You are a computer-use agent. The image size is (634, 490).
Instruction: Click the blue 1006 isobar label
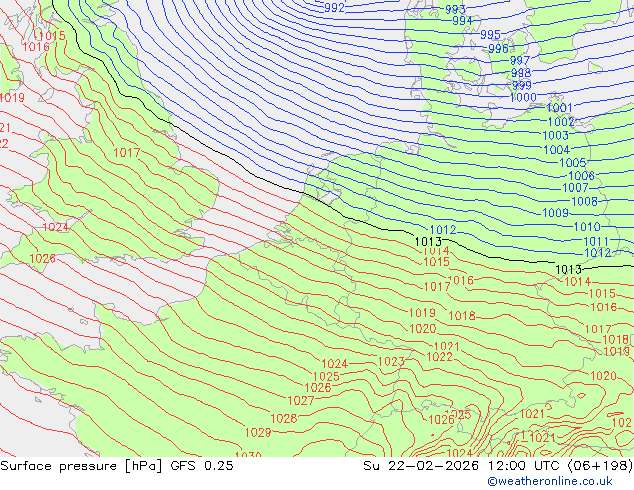tap(581, 176)
